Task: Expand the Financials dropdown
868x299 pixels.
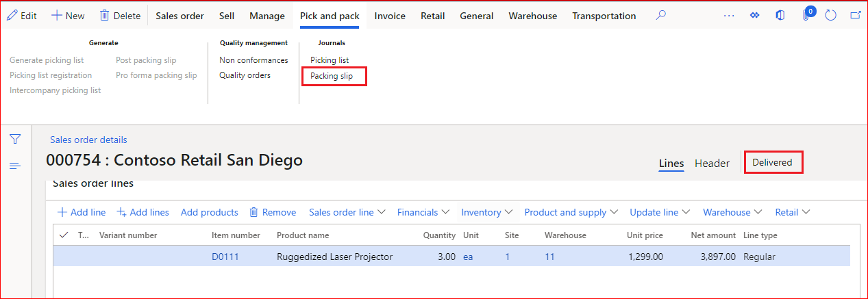Action: coord(423,212)
